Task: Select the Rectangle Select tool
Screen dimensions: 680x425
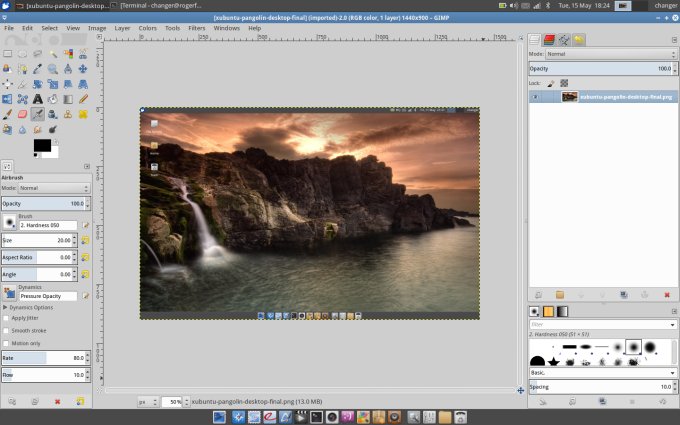Action: click(x=7, y=54)
